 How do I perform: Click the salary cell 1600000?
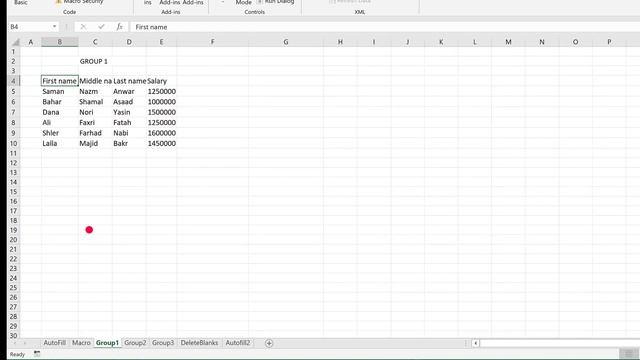pyautogui.click(x=161, y=133)
